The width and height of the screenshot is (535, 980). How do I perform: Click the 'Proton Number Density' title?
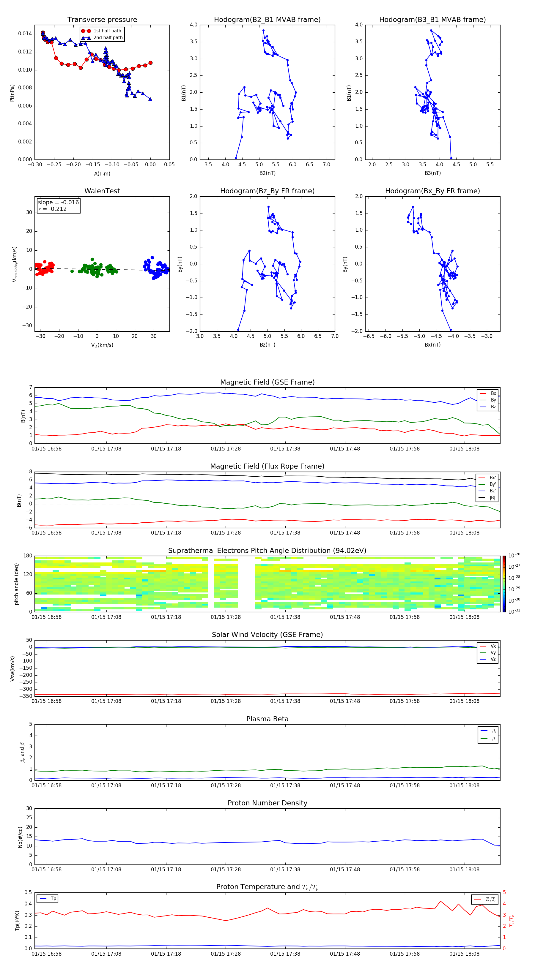267,803
